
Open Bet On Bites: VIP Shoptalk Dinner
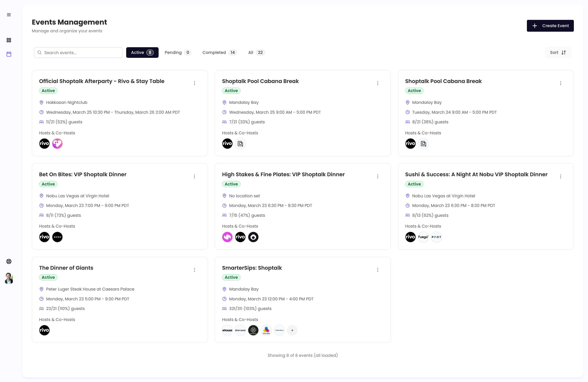coord(83,174)
